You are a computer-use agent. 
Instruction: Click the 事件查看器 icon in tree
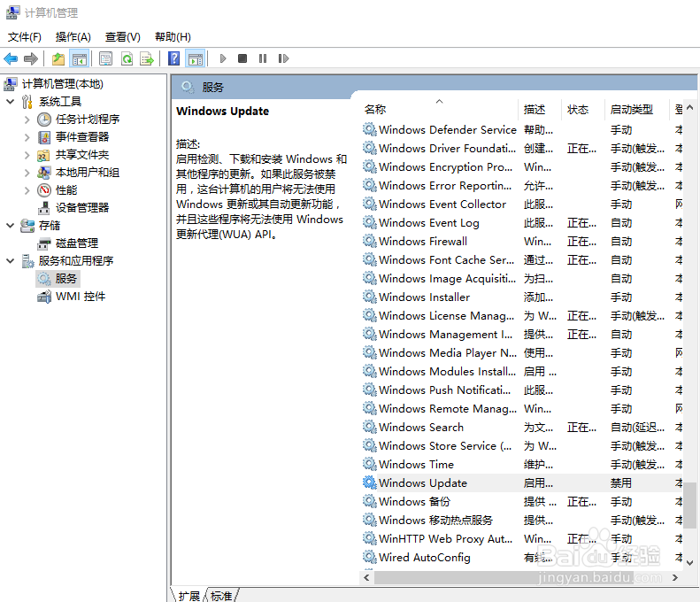(x=44, y=137)
